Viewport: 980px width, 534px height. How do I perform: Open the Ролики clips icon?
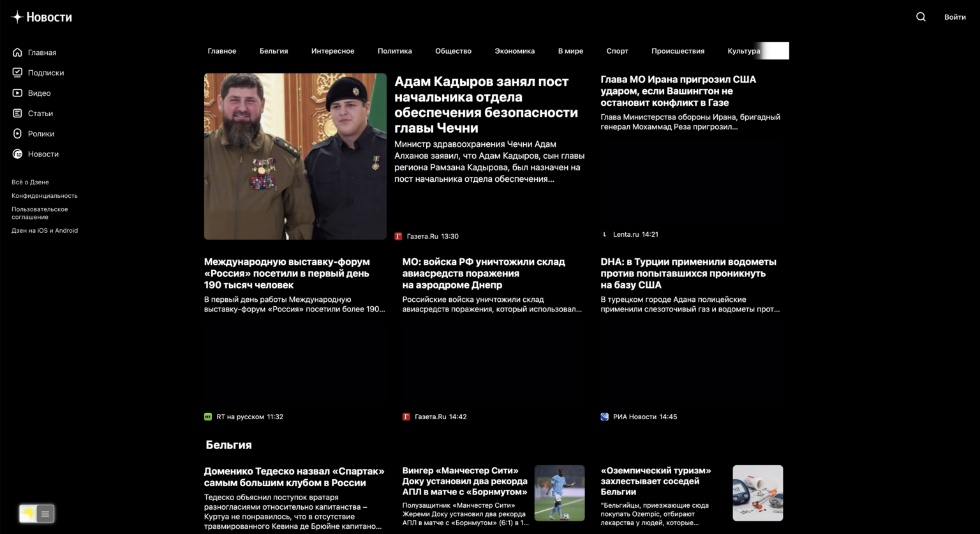pyautogui.click(x=17, y=133)
